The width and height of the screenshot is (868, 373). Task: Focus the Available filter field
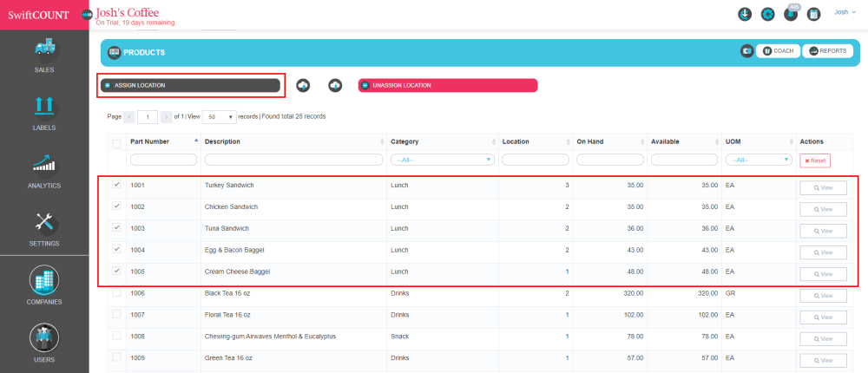tap(684, 160)
